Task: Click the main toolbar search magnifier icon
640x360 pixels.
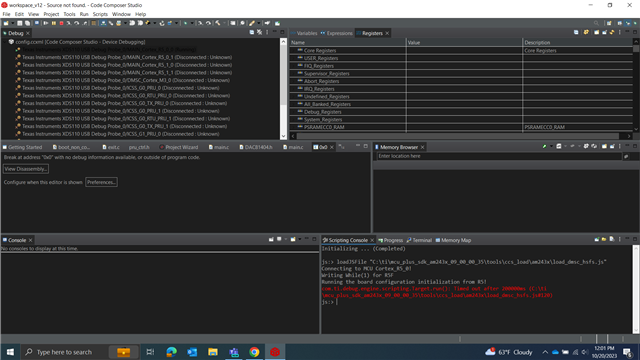Action: click(x=596, y=23)
